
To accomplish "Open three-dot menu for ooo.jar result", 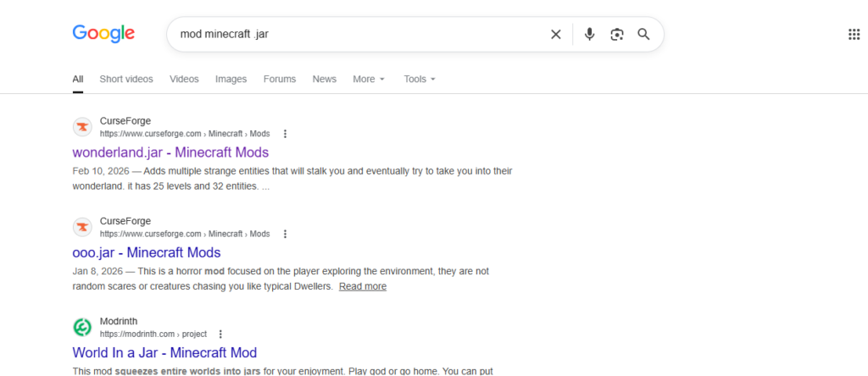I will coord(285,234).
